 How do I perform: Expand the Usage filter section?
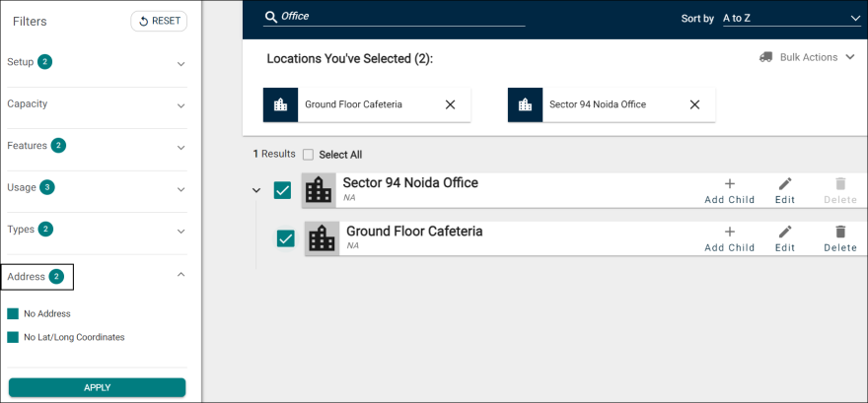(x=181, y=189)
